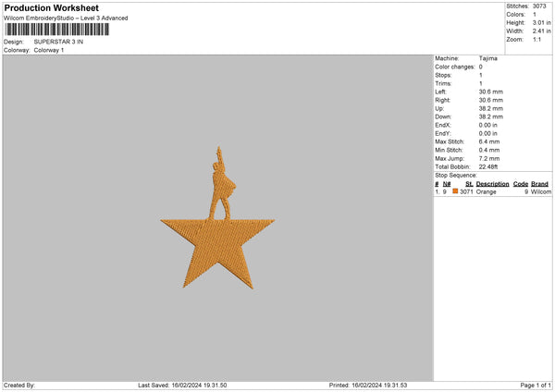Click the Stitches value 3073

539,6
